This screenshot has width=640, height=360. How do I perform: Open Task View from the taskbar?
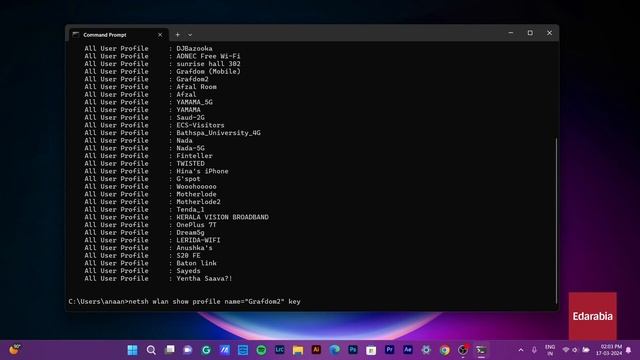coord(169,350)
